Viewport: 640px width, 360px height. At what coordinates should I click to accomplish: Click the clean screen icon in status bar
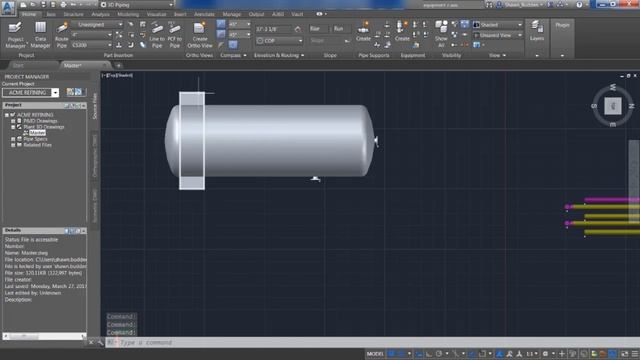coord(624,353)
